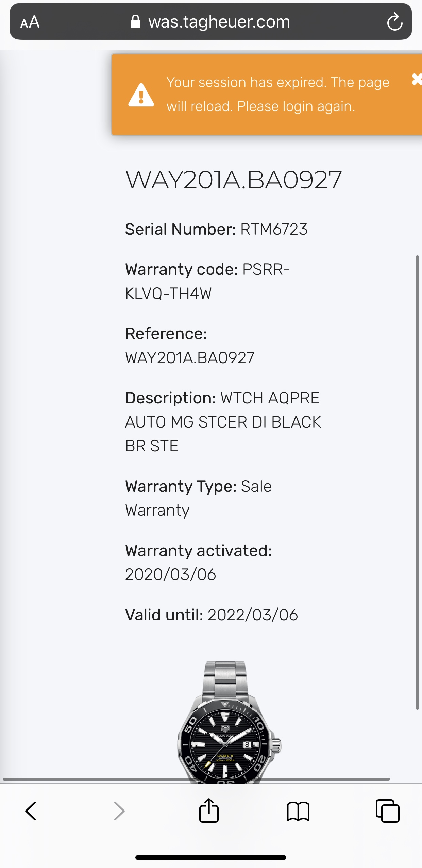Tap the Valid until 2022/03/06 date

(x=253, y=615)
